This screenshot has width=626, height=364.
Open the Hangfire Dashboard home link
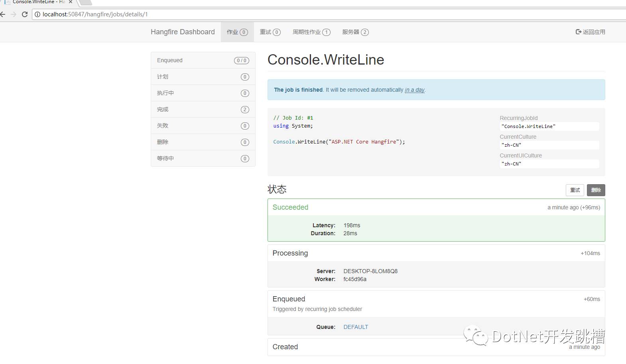183,32
